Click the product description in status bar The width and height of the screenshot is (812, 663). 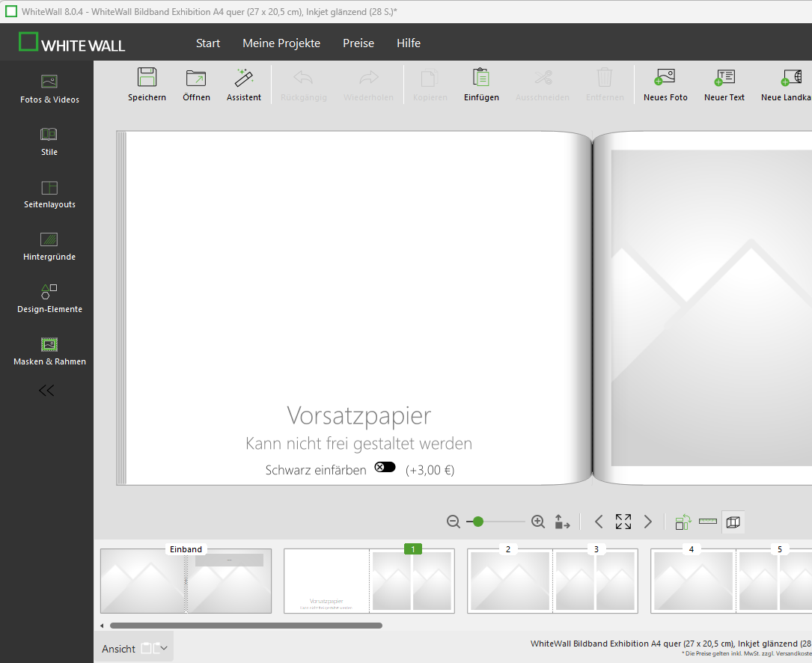(x=671, y=644)
